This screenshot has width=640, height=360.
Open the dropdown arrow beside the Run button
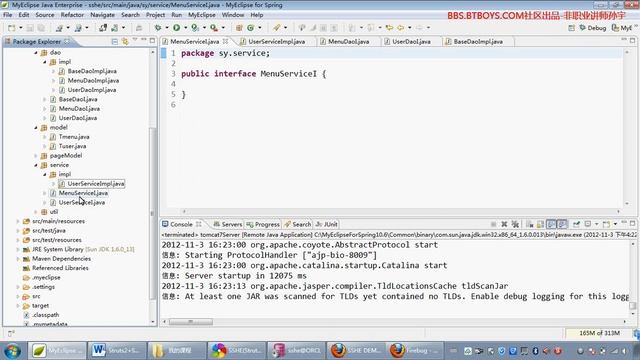185,28
